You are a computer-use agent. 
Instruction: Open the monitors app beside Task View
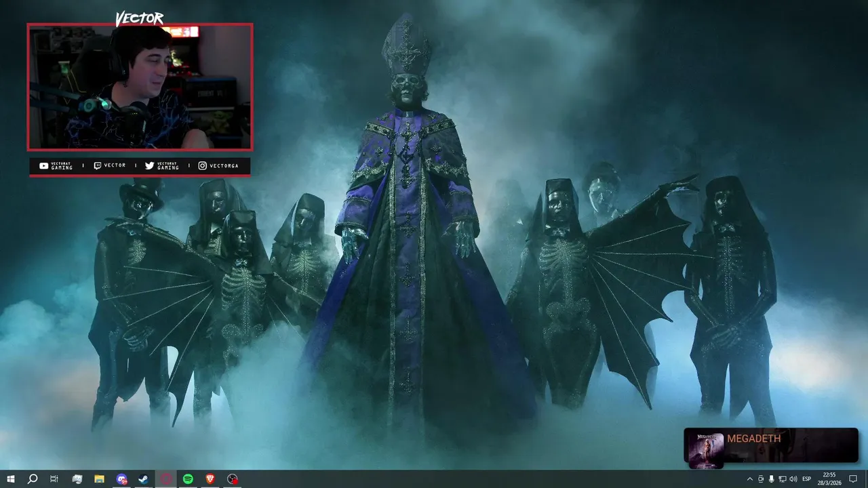pos(77,479)
